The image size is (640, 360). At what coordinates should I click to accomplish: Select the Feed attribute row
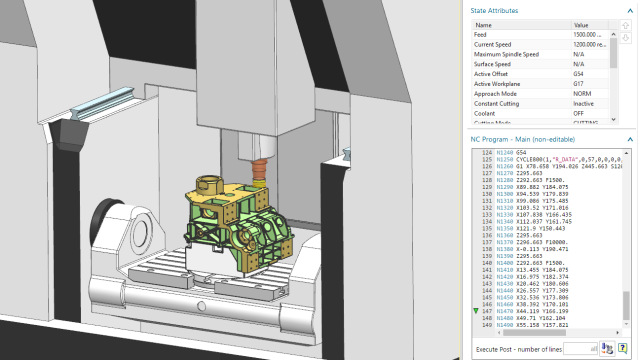541,35
